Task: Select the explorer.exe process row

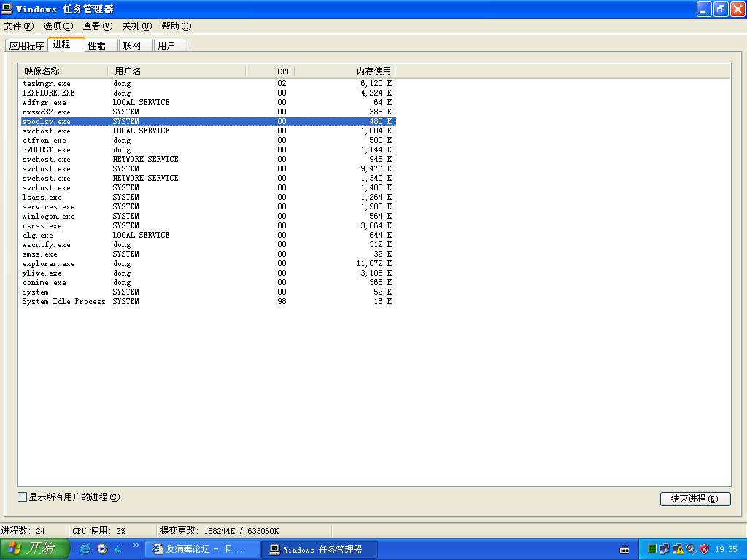Action: 208,264
